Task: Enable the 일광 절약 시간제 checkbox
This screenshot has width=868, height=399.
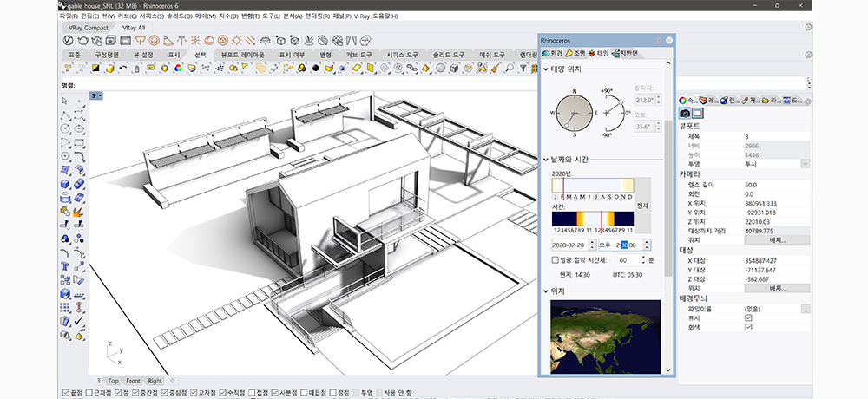Action: (556, 259)
